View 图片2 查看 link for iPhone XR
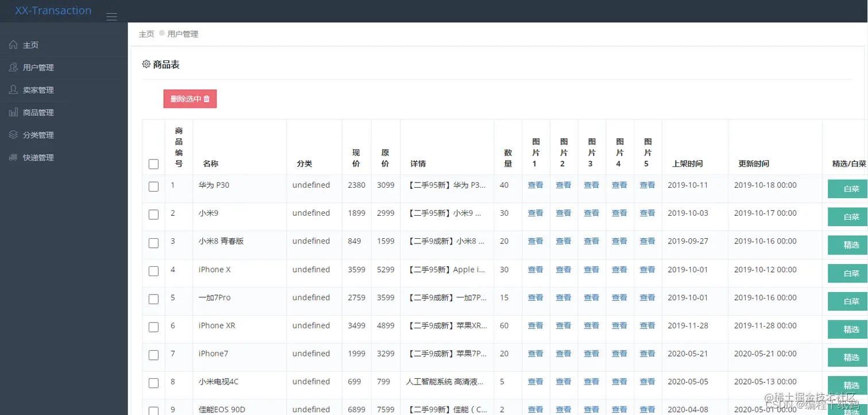The image size is (868, 415). tap(564, 325)
